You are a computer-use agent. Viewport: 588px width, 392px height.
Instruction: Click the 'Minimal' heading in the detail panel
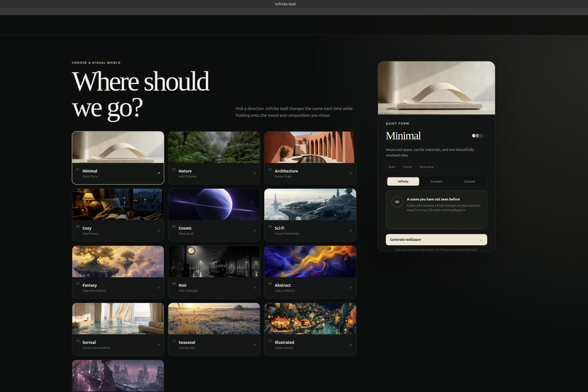[x=403, y=136]
